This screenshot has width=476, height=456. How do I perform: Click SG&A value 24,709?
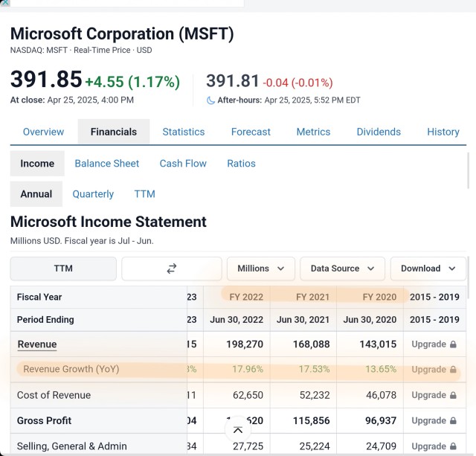click(x=382, y=446)
